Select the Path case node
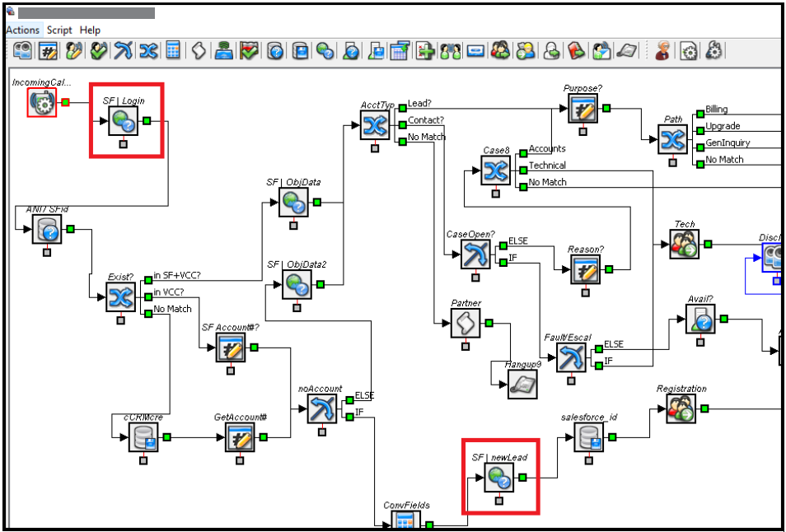The image size is (786, 532). pos(672,139)
